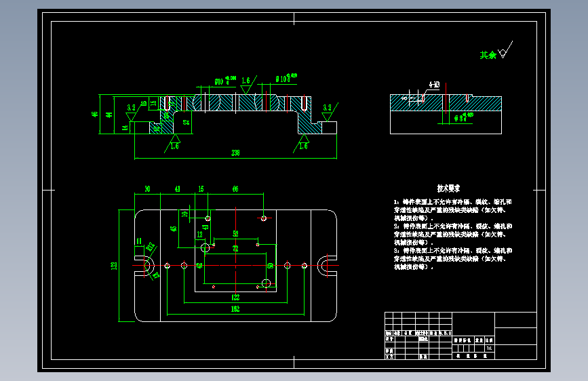
Task: Select the 4-M3 thread callout
Action: (434, 85)
